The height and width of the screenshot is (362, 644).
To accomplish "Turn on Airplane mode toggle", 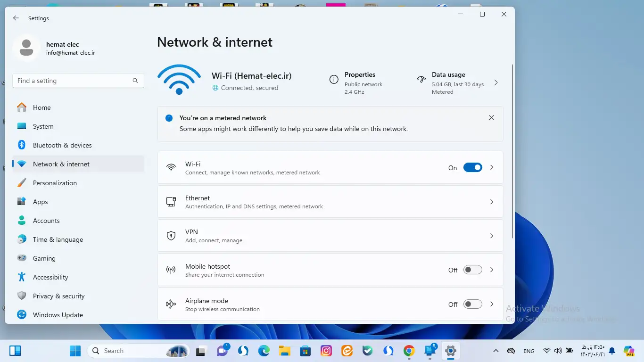I will (473, 304).
